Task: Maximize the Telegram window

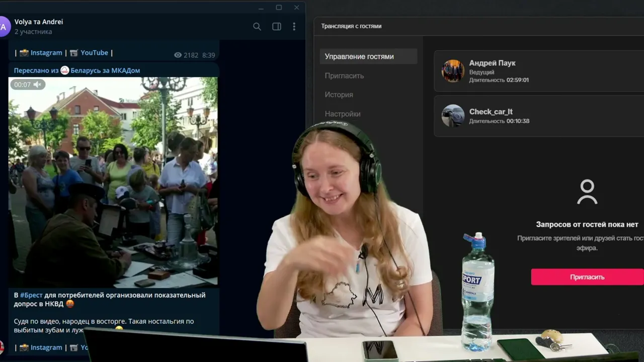Action: [x=279, y=7]
